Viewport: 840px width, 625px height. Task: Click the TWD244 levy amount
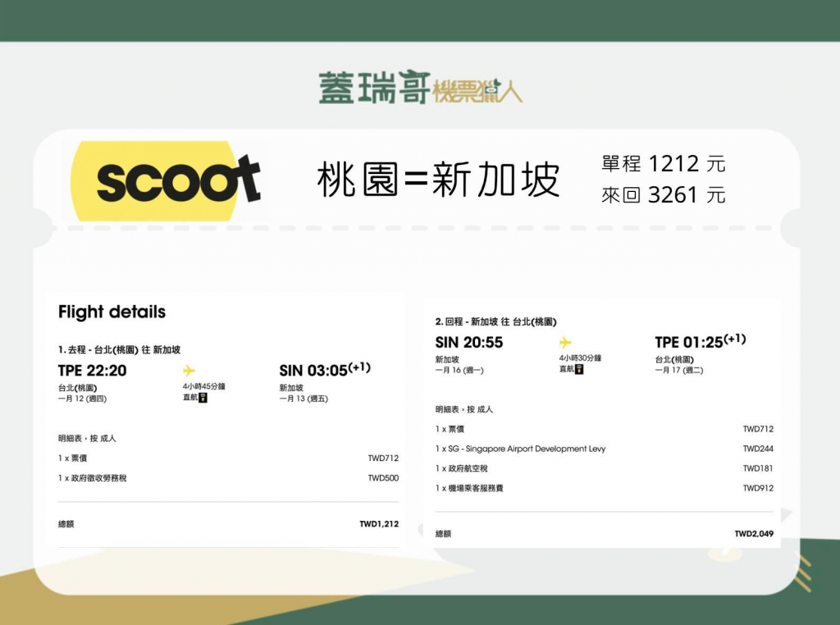758,449
